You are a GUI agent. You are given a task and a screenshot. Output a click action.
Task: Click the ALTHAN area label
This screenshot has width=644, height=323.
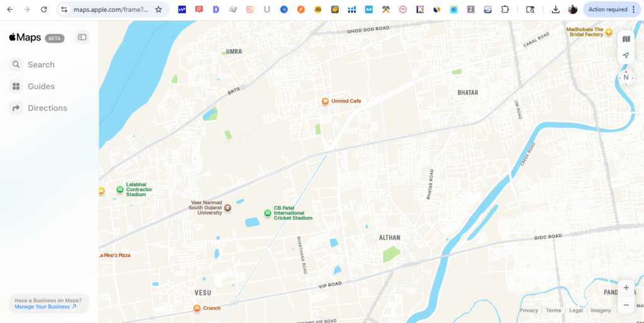(389, 238)
